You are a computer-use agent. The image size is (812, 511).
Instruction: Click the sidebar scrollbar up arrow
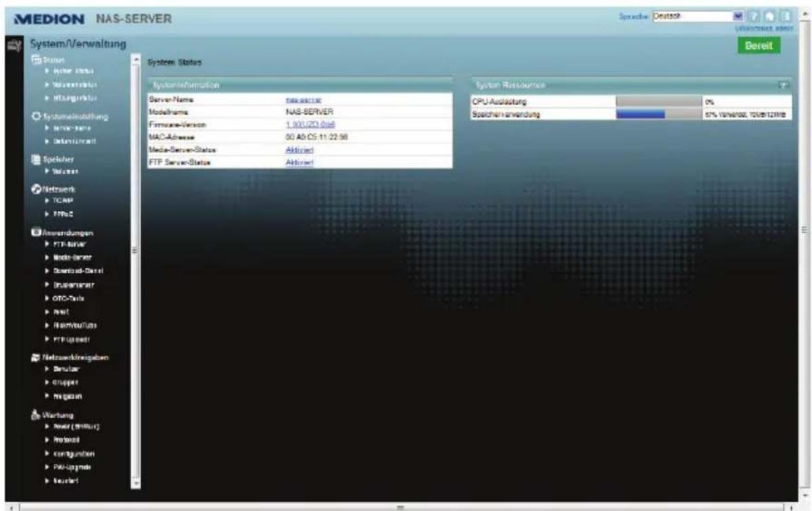point(136,59)
